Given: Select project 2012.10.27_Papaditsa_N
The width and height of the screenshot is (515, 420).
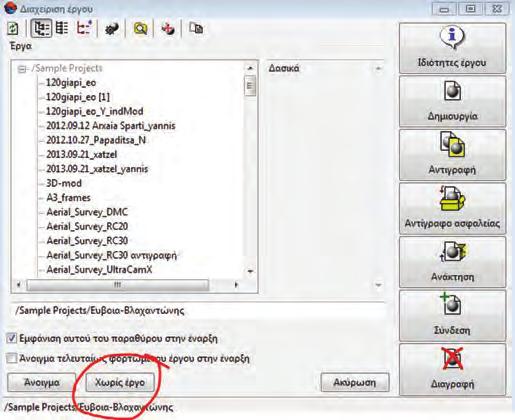Looking at the screenshot, I should [x=96, y=140].
